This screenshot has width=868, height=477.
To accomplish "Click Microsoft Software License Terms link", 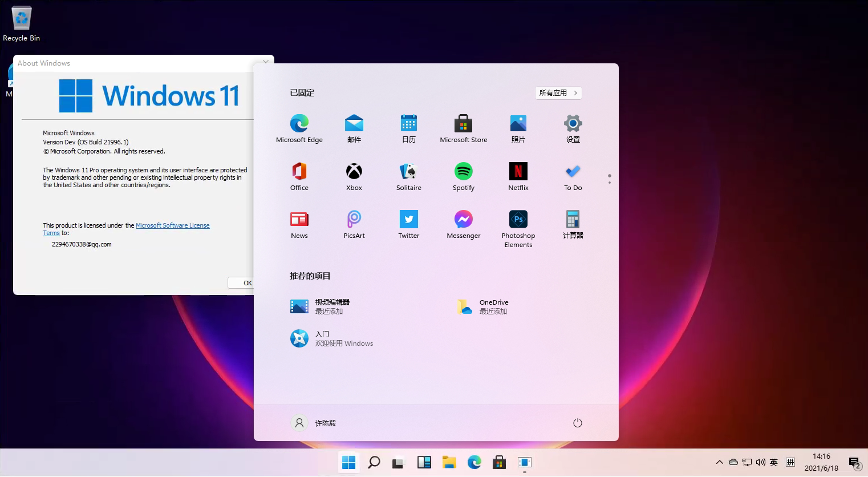I will (172, 225).
